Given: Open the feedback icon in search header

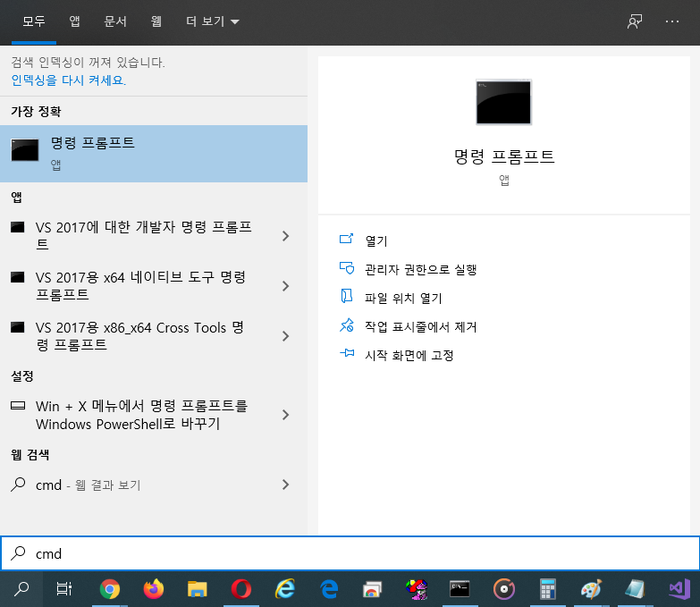Looking at the screenshot, I should point(635,21).
